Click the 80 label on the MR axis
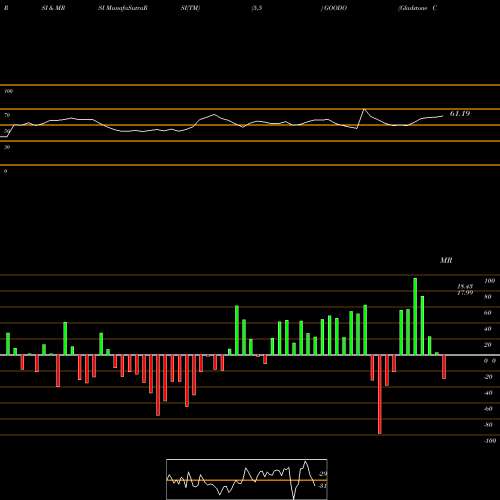The image size is (500, 500). tap(488, 297)
